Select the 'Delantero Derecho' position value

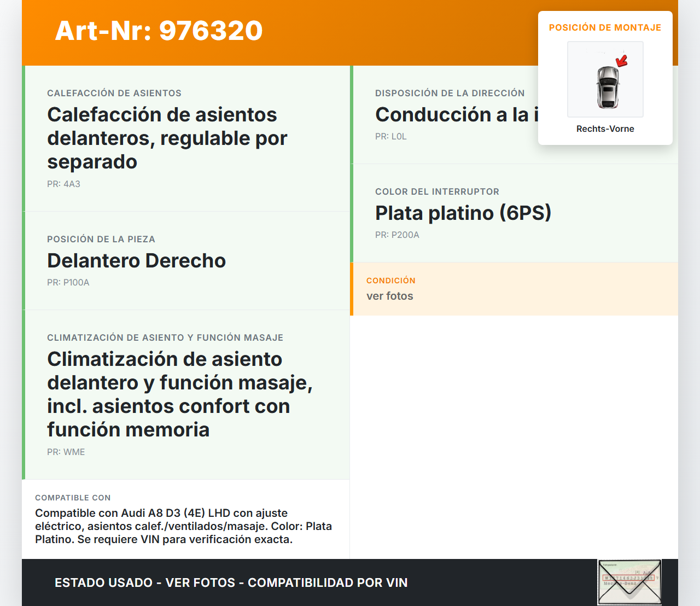[x=136, y=261]
